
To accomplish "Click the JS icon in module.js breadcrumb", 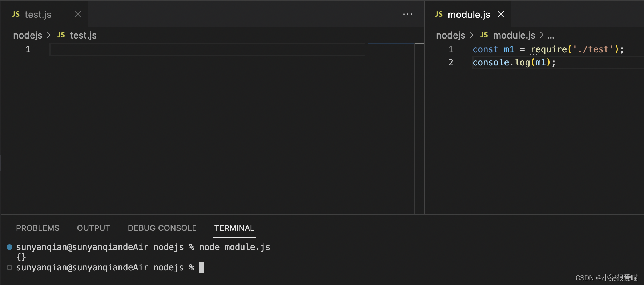I will (x=484, y=35).
